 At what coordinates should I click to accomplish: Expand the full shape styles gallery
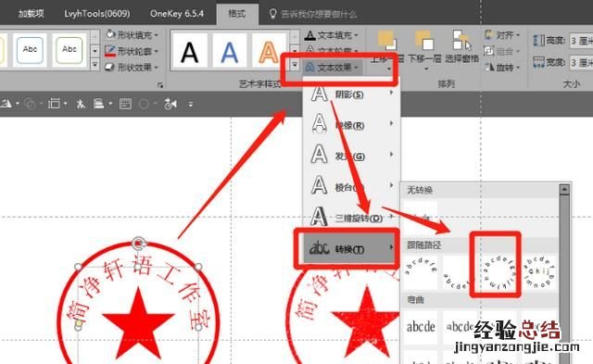[x=95, y=65]
